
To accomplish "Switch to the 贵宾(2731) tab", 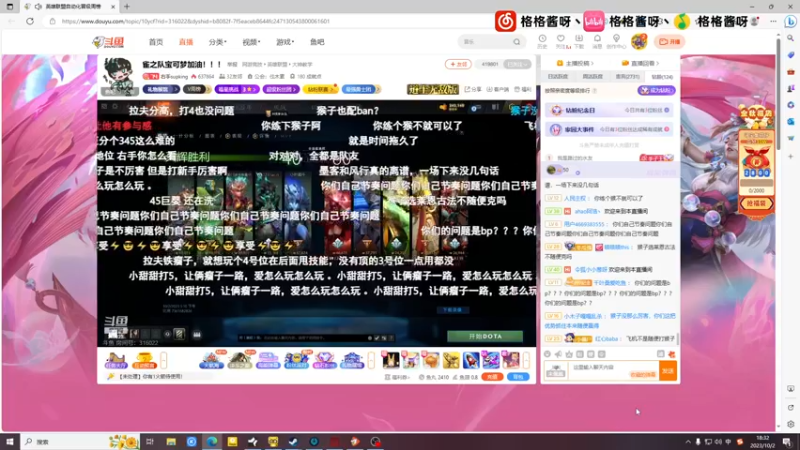I will click(627, 77).
